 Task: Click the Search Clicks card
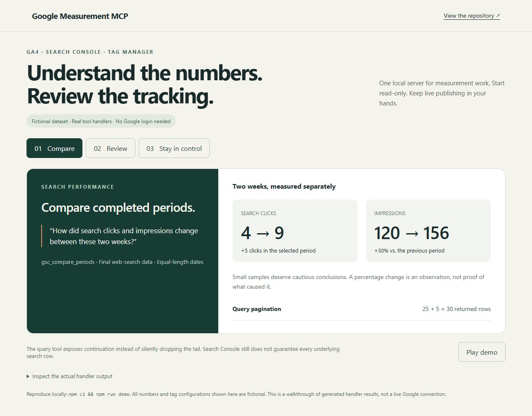pos(295,231)
